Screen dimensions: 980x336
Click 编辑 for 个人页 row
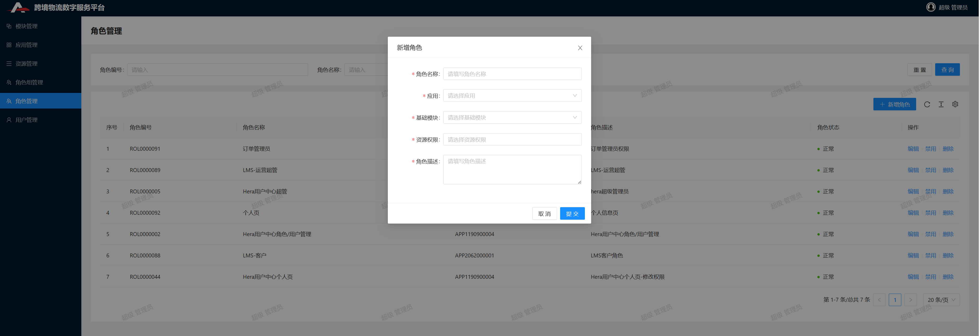point(913,213)
